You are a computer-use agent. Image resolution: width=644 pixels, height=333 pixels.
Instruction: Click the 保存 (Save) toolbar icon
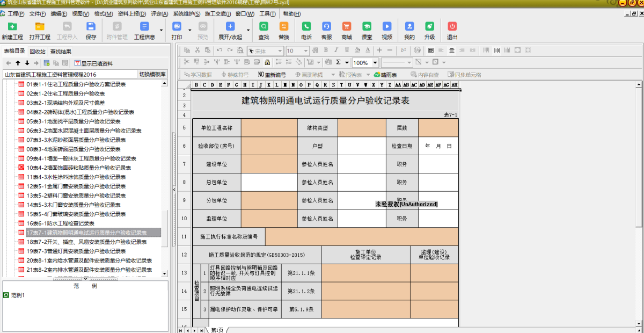91,31
